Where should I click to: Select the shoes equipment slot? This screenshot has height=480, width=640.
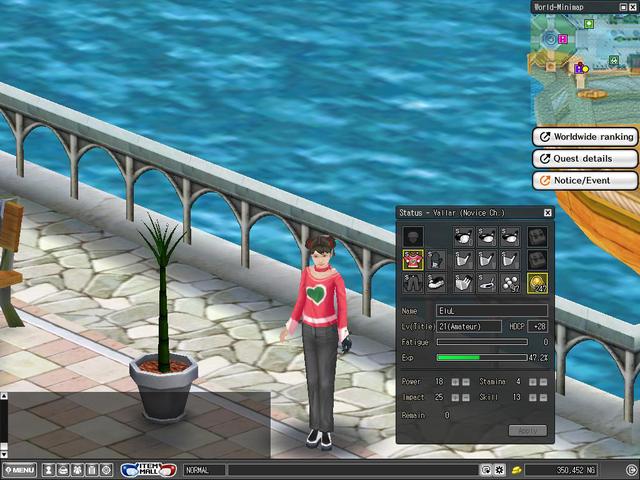point(436,283)
